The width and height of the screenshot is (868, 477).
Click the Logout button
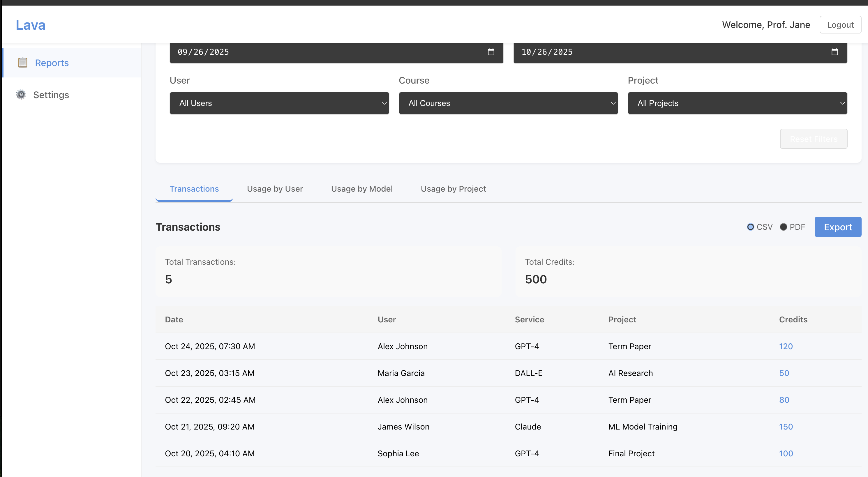(x=840, y=25)
